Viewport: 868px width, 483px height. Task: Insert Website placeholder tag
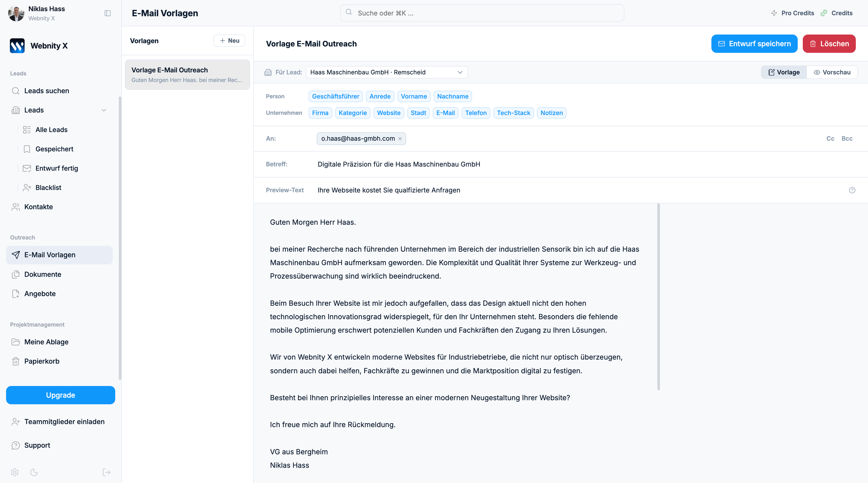(389, 113)
